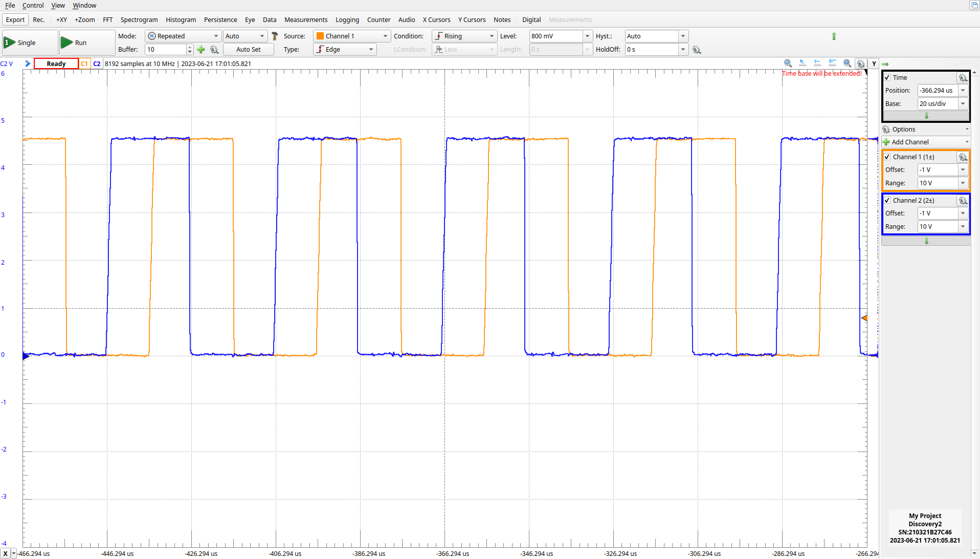The height and width of the screenshot is (559, 980).
Task: Select the dual-edge ruler measure icon
Action: [832, 63]
